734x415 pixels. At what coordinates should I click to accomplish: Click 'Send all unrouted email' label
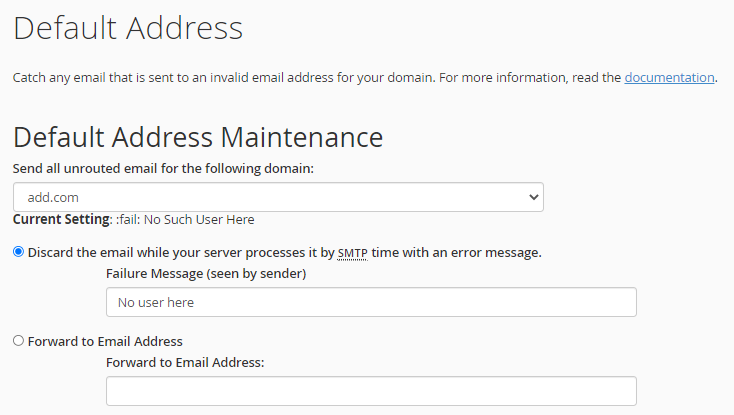(163, 168)
